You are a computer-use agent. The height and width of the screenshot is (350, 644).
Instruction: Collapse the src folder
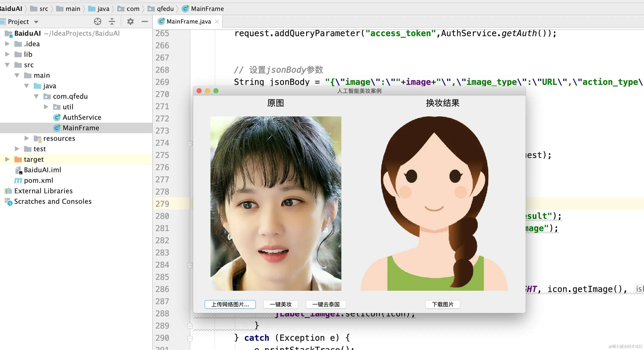pos(7,65)
